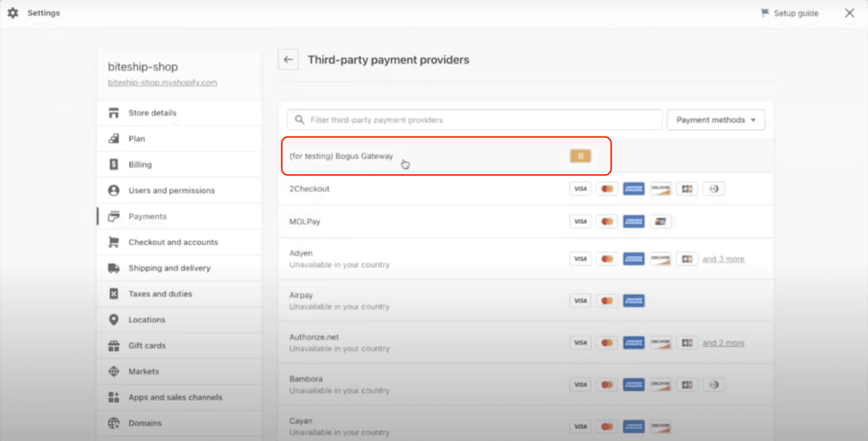Image resolution: width=868 pixels, height=441 pixels.
Task: Click the Settings gear icon
Action: point(13,13)
